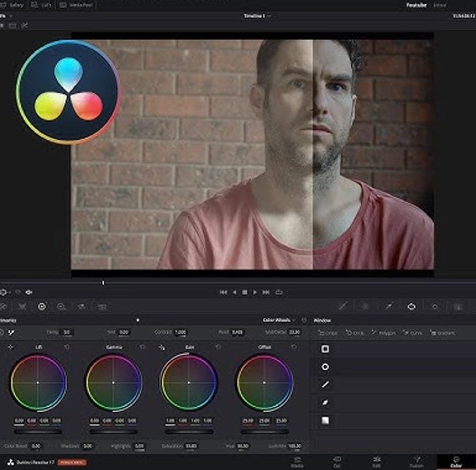Viewport: 476px width, 470px height.
Task: Reset the Gain wheel
Action: (x=218, y=347)
